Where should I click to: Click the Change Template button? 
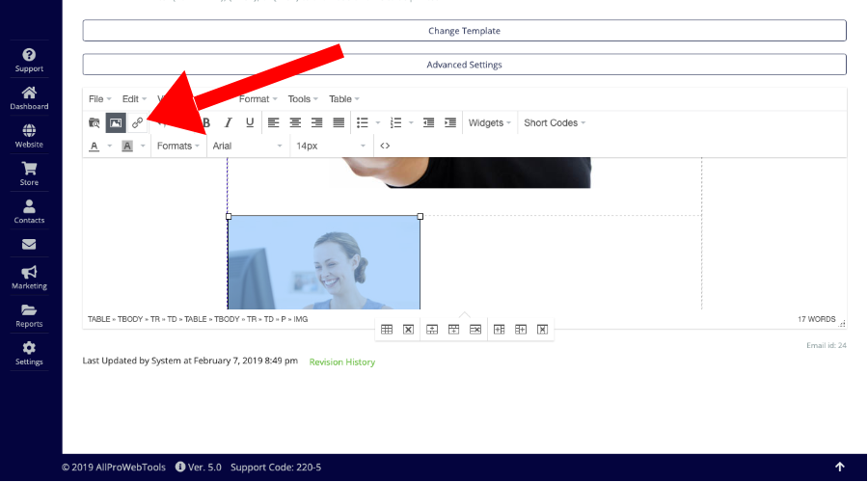pos(464,31)
